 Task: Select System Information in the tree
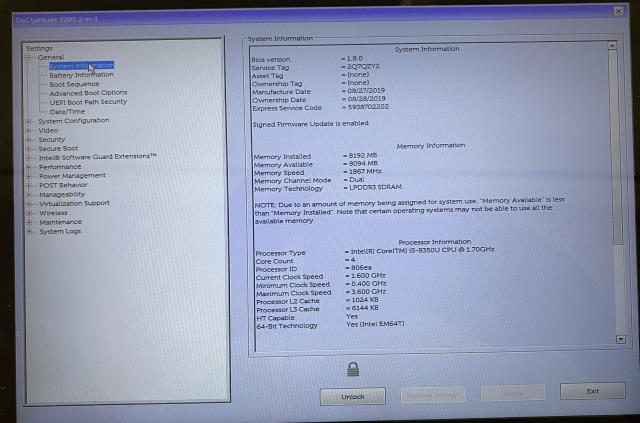(81, 66)
